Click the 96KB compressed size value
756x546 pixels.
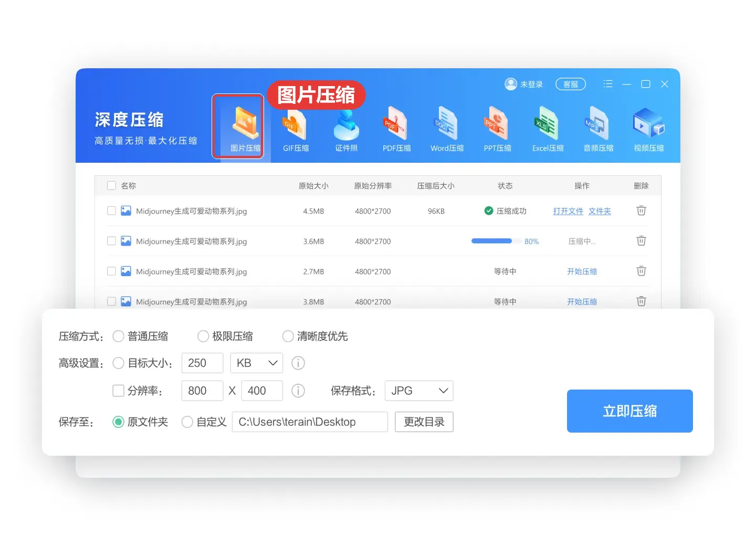(436, 211)
